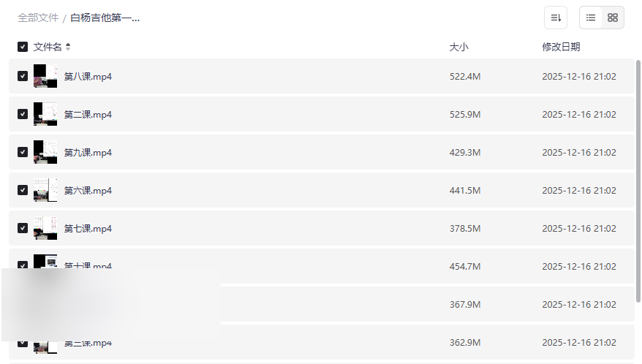
Task: Switch to list view layout
Action: [x=591, y=18]
